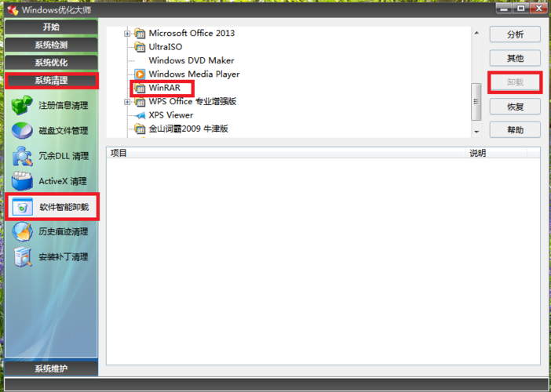Screen dimensions: 551x392
Task: Click the Windows Media Player orange icon
Action: [140, 74]
